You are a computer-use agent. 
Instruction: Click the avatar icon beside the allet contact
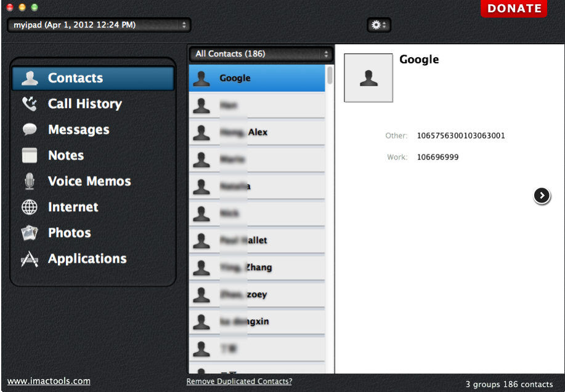201,241
